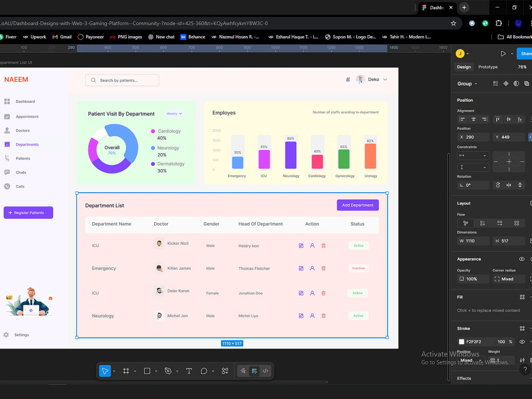The height and width of the screenshot is (399, 532).
Task: Select grid flow layout option
Action: pos(517,223)
